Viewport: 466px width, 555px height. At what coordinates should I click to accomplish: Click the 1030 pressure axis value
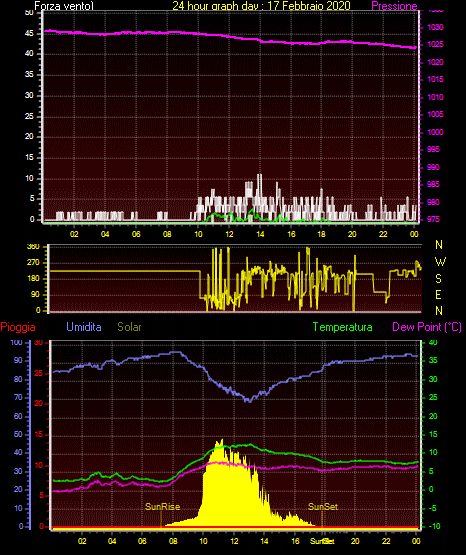click(435, 27)
